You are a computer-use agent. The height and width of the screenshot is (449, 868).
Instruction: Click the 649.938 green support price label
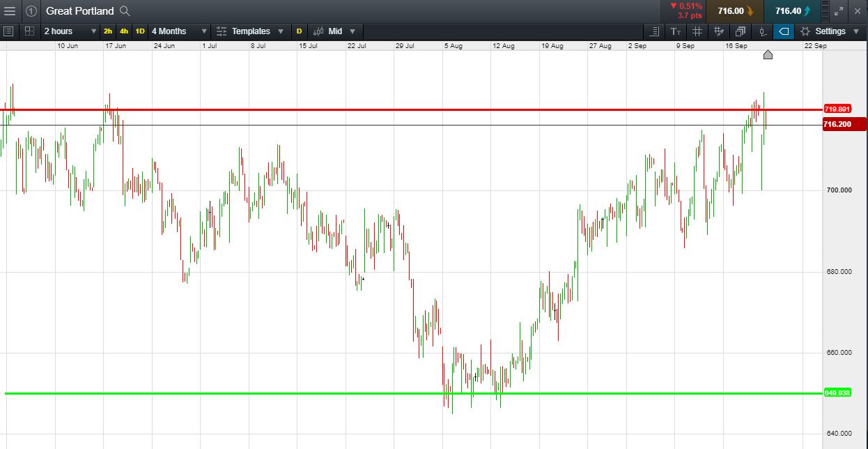[837, 393]
